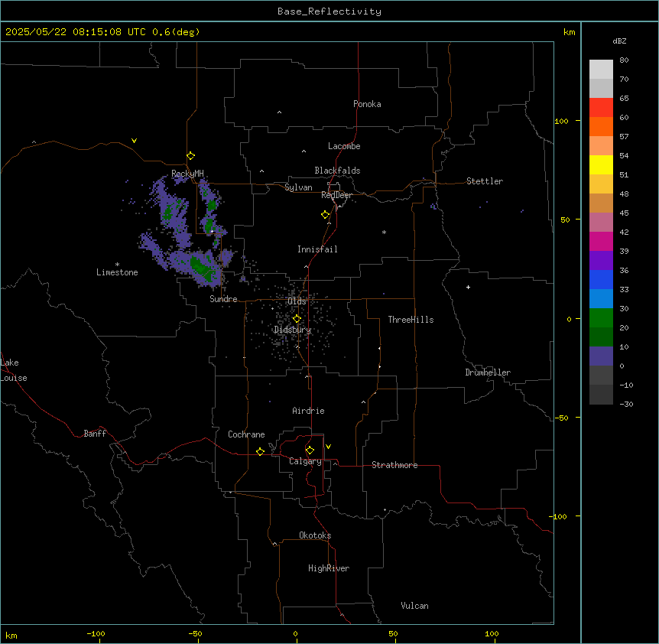Pick the white legend swatch for 70-80 dBZ
Screen dimensions: 659x644
pos(601,70)
